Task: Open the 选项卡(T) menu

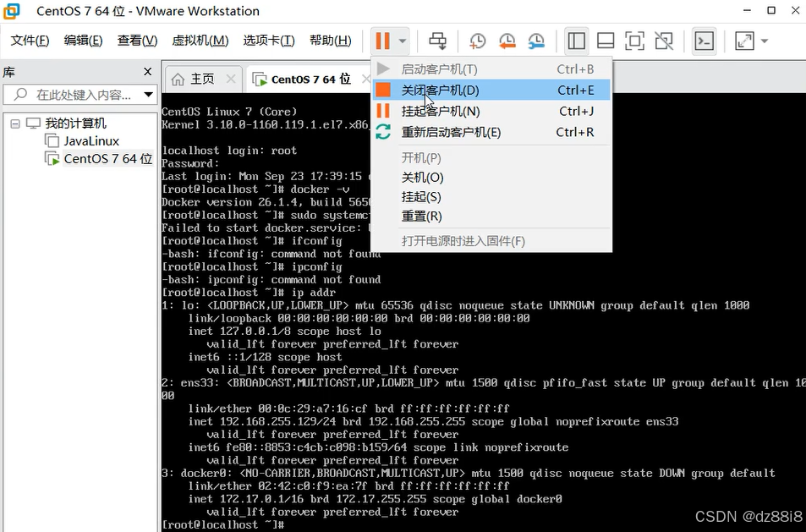Action: click(x=269, y=40)
